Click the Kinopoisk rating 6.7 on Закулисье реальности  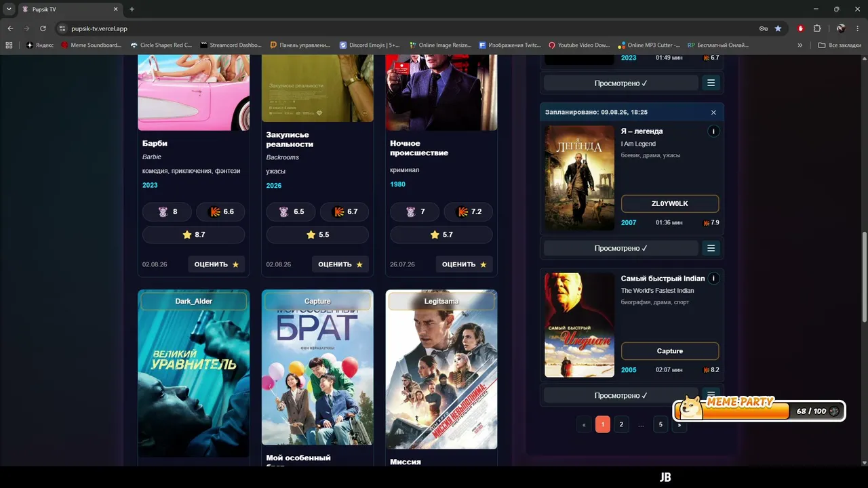pos(344,211)
